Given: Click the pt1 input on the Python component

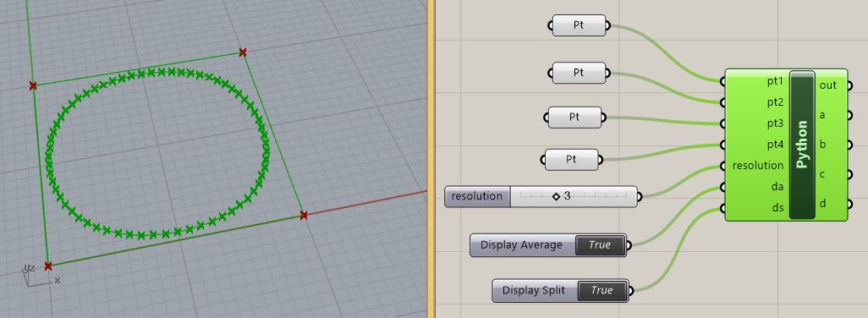Looking at the screenshot, I should coord(775,81).
